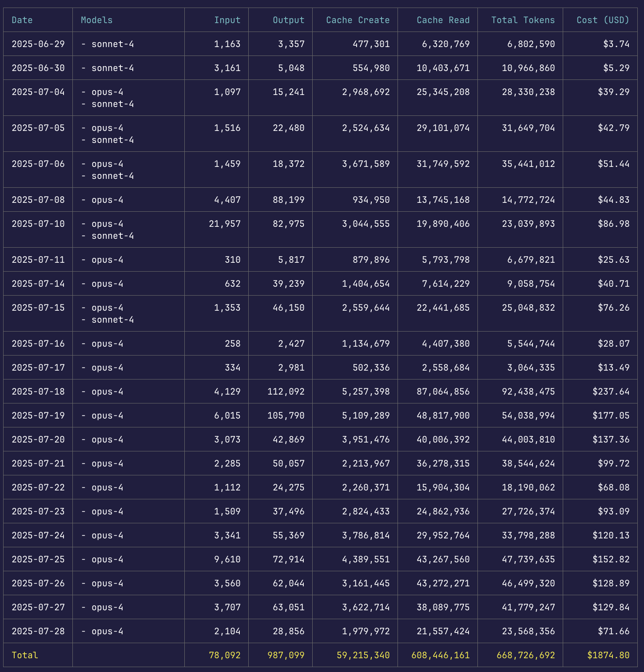Click the Output column header
The image size is (644, 672).
click(288, 20)
